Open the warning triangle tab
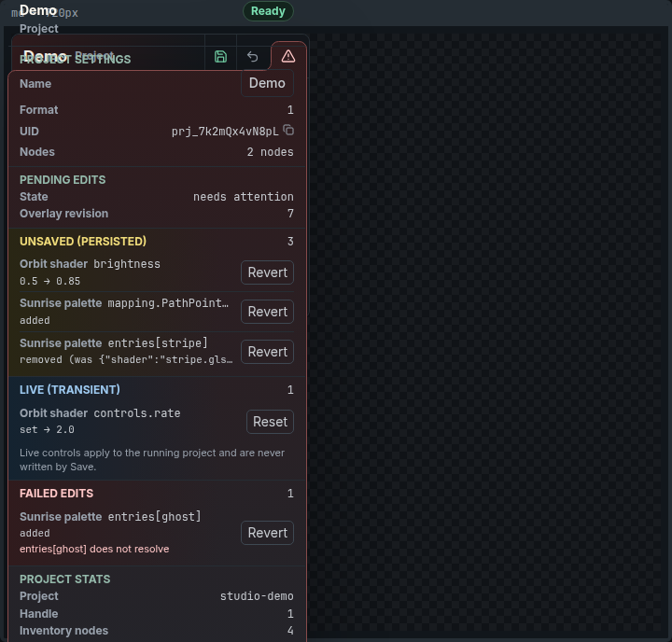 click(288, 56)
